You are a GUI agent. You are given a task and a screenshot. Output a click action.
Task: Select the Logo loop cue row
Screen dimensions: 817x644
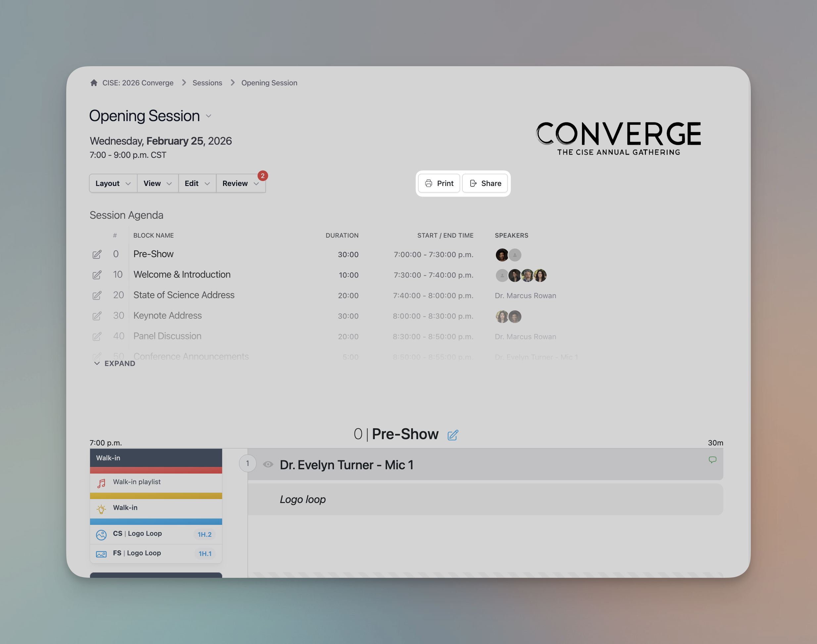[x=485, y=500]
